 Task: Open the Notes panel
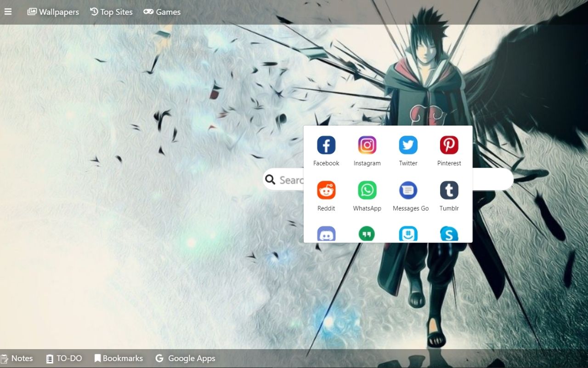17,358
